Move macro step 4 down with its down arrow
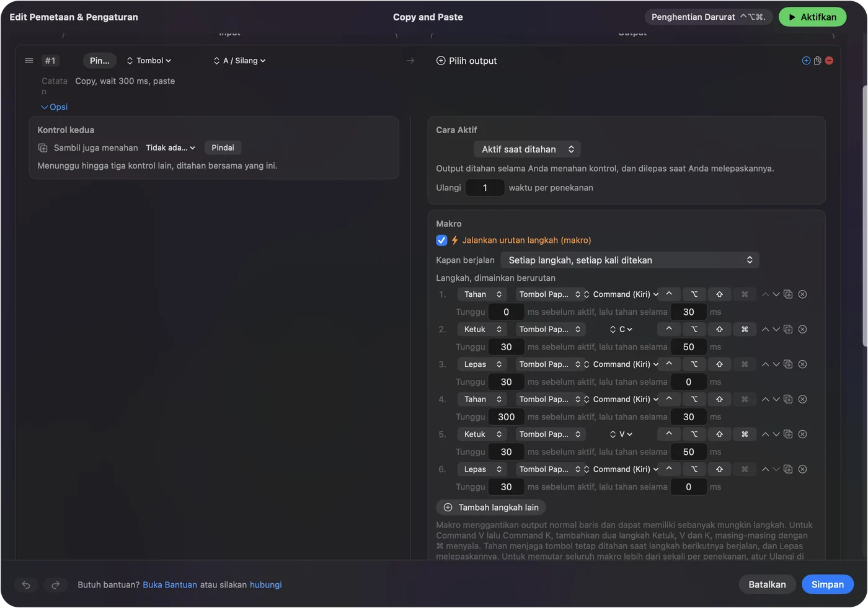 (776, 399)
